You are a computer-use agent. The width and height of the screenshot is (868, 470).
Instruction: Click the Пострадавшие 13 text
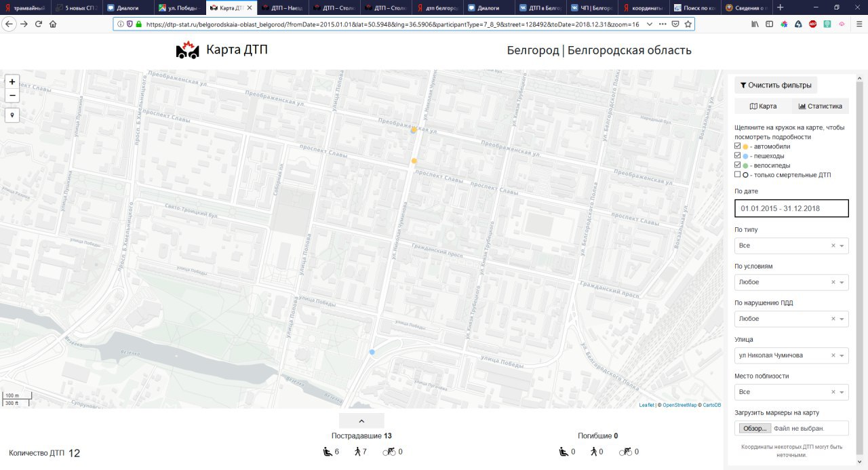tap(361, 436)
